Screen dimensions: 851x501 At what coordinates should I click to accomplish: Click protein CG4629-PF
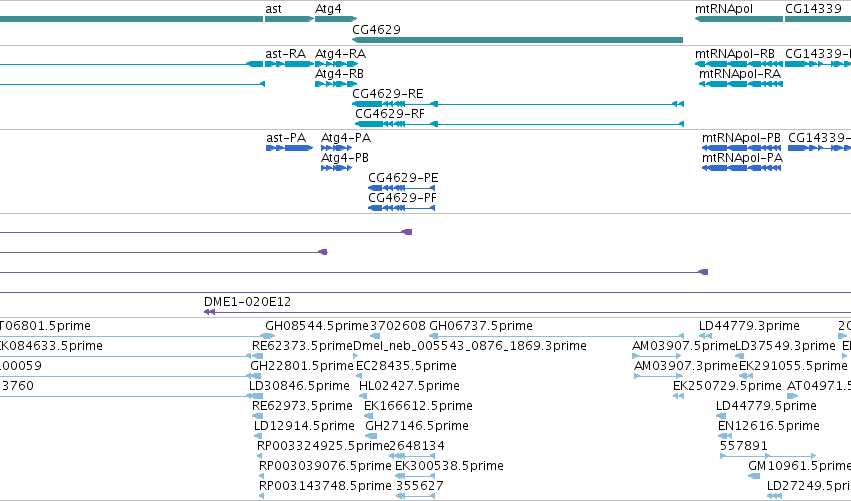click(402, 198)
